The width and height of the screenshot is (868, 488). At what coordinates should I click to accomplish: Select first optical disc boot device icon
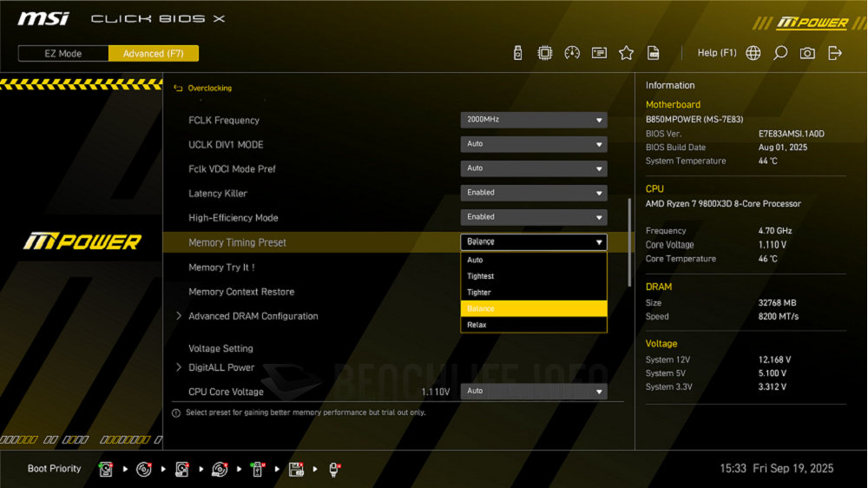coord(144,469)
